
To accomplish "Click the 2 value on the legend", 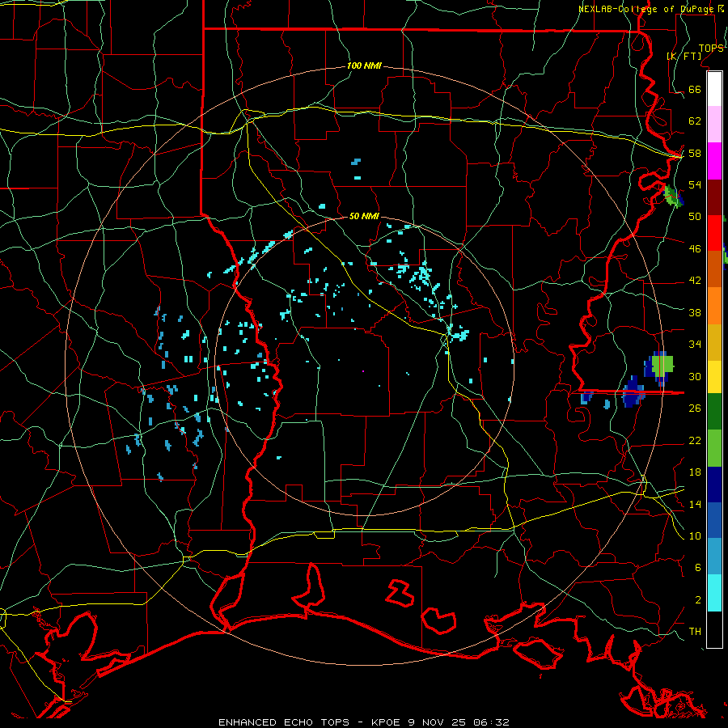I will coord(698,600).
